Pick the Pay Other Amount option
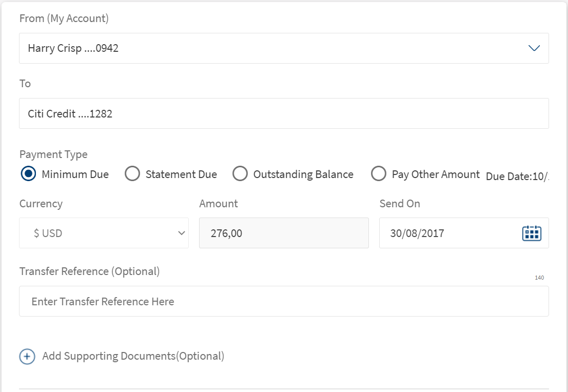This screenshot has width=568, height=392. click(379, 174)
